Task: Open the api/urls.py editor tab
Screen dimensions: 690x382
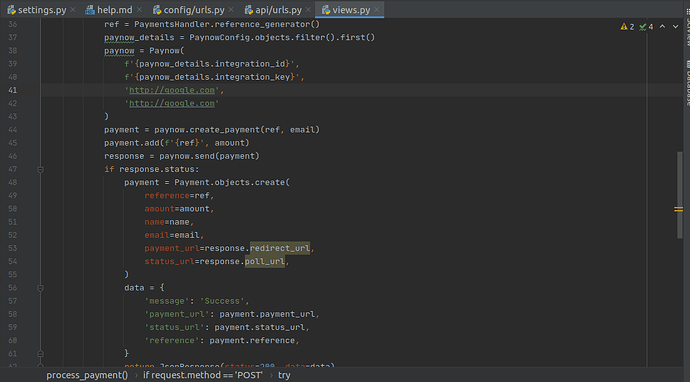Action: tap(278, 10)
